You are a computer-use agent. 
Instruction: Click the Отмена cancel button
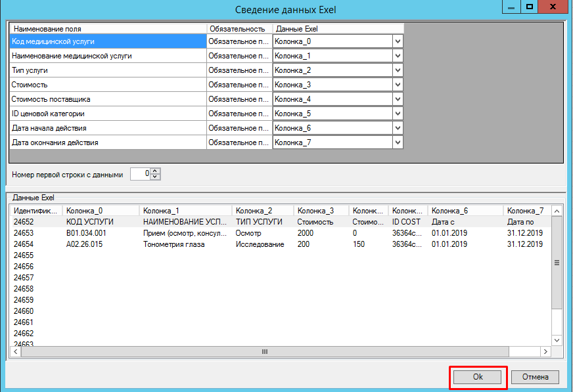[535, 377]
